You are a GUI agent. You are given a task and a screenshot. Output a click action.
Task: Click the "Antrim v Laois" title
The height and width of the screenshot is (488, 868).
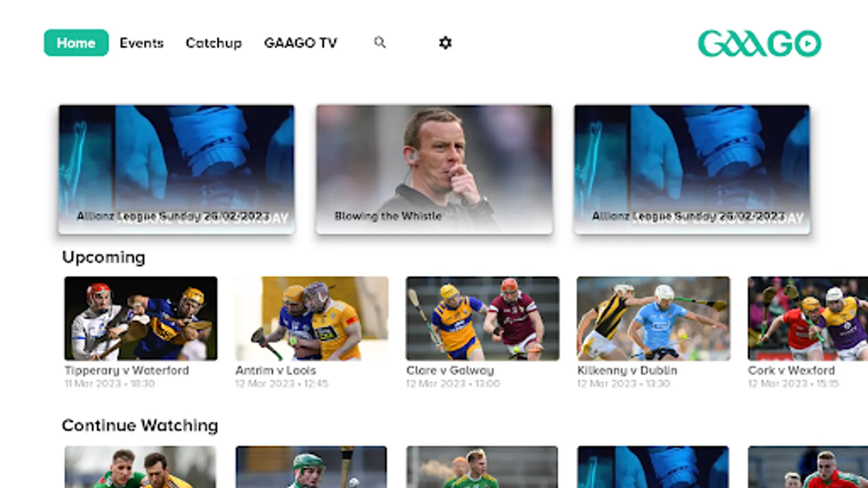(276, 370)
